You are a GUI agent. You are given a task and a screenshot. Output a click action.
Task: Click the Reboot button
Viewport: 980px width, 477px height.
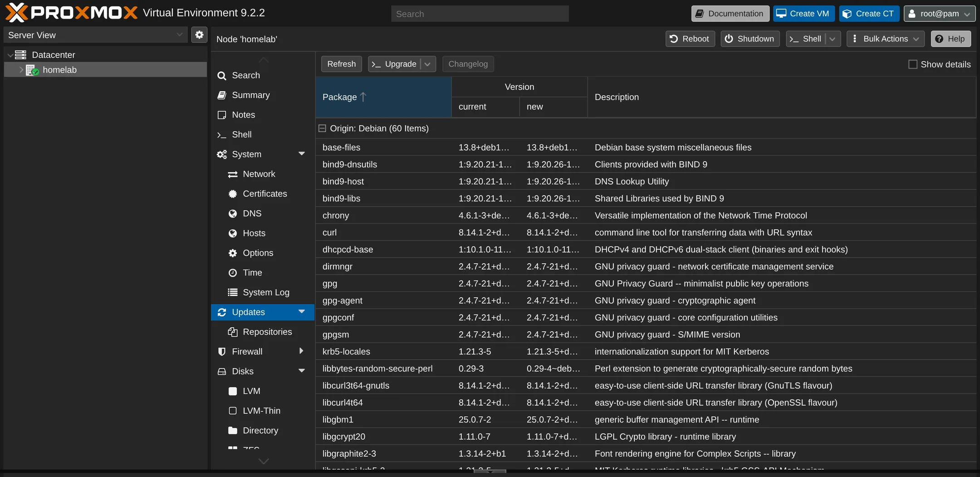coord(690,39)
